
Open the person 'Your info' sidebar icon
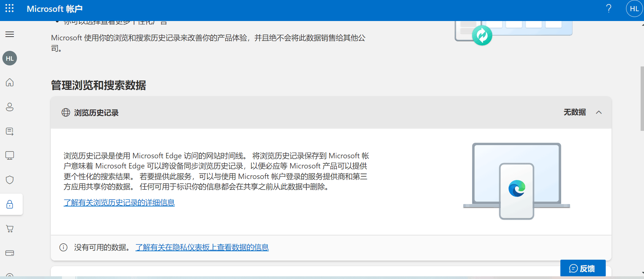pos(10,107)
